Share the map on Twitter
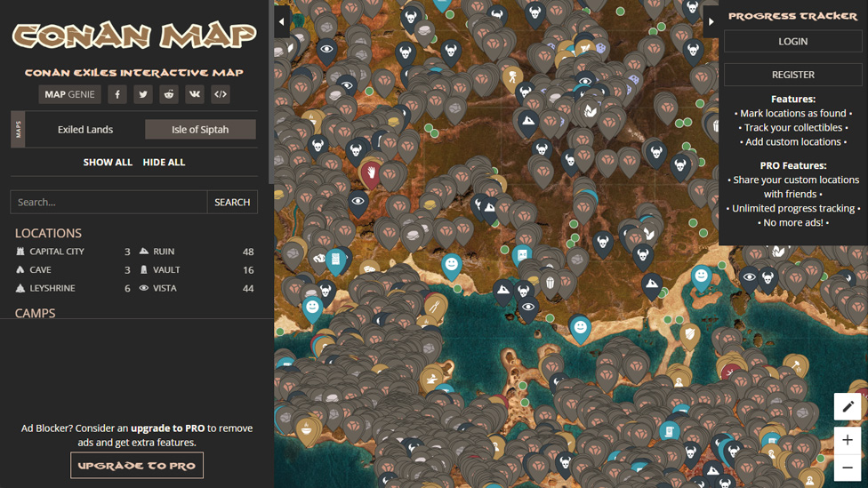The image size is (868, 488). [x=143, y=94]
